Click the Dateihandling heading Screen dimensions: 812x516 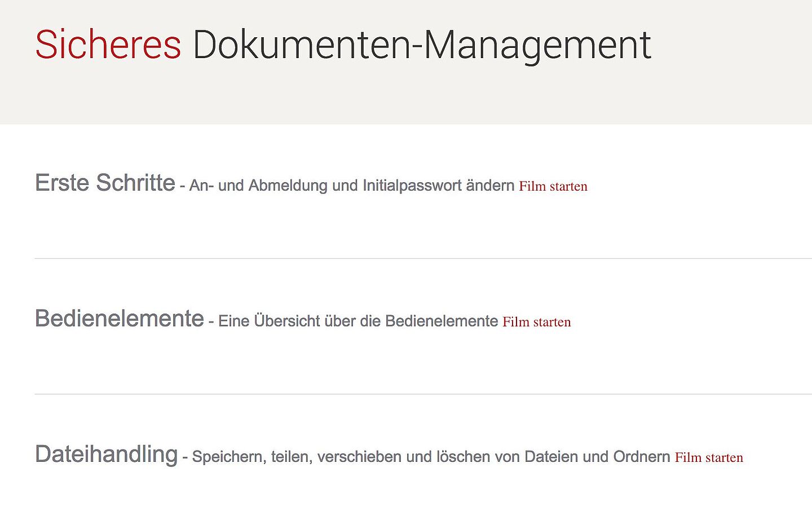click(107, 455)
